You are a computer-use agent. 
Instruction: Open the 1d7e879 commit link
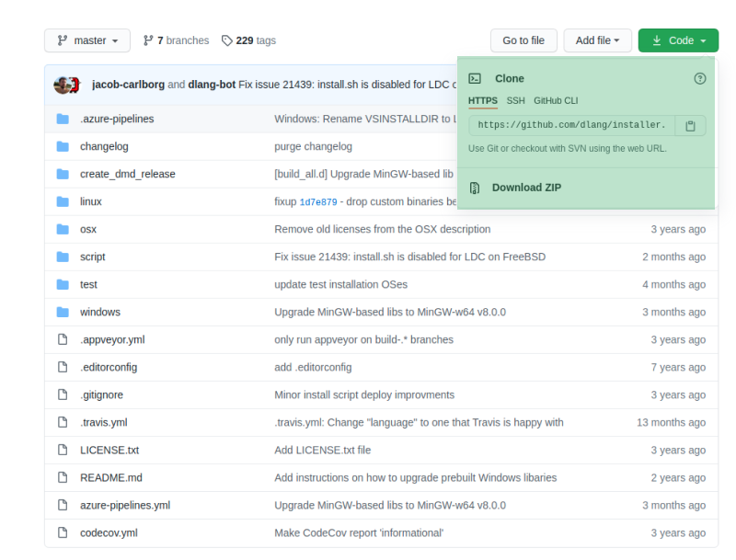318,201
